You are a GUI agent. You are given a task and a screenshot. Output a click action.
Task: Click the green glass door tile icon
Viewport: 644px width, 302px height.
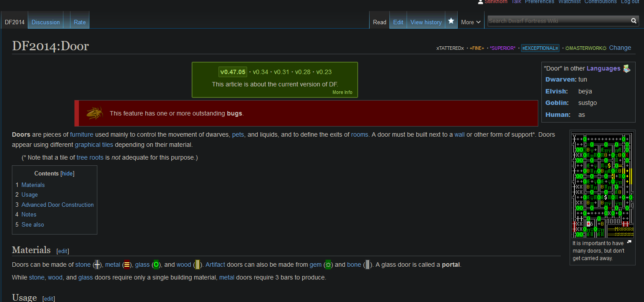156,265
